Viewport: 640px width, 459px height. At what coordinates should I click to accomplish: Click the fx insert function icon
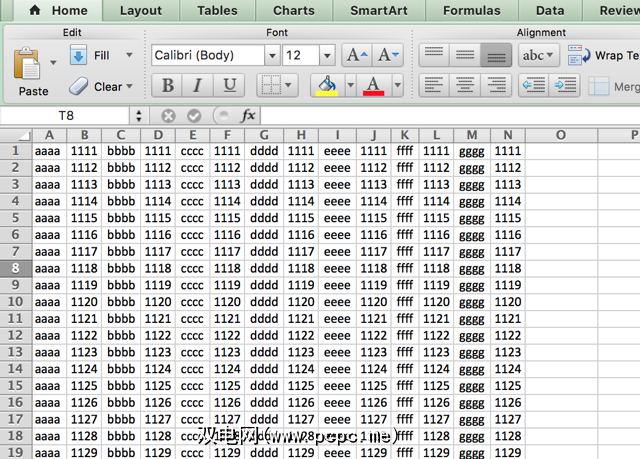tap(248, 116)
